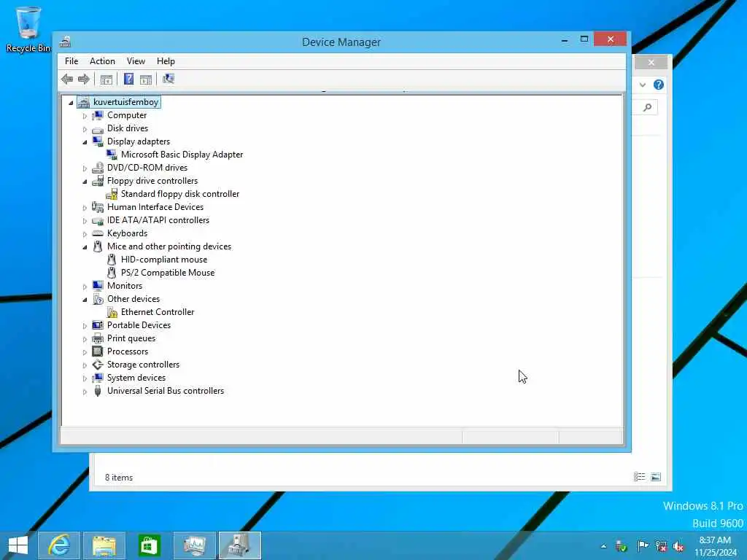Select the Ethernet Controller label
Viewport: 747px width, 560px height.
pos(158,312)
